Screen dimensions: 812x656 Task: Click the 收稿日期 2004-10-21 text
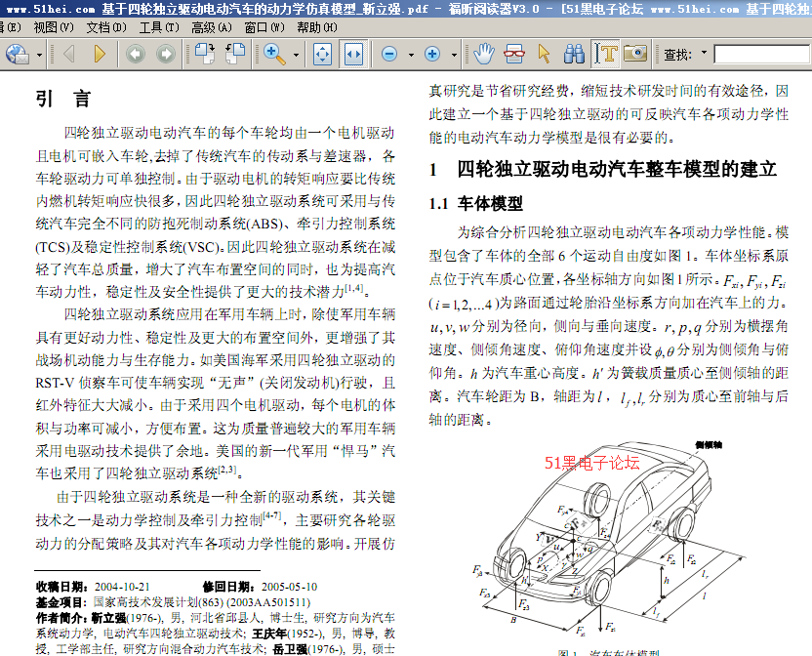tap(93, 587)
